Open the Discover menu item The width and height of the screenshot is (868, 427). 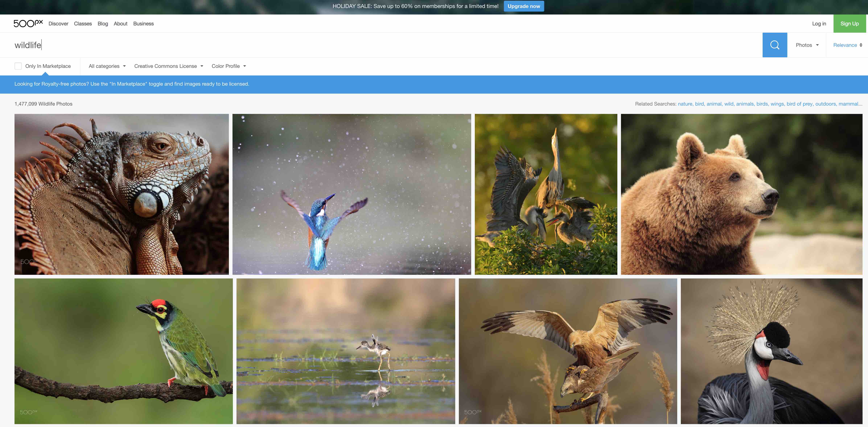(58, 24)
